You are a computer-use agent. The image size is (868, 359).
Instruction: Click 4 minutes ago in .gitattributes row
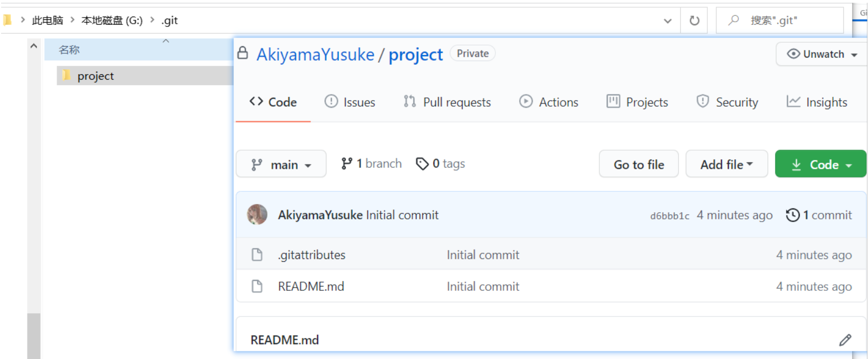pyautogui.click(x=814, y=255)
